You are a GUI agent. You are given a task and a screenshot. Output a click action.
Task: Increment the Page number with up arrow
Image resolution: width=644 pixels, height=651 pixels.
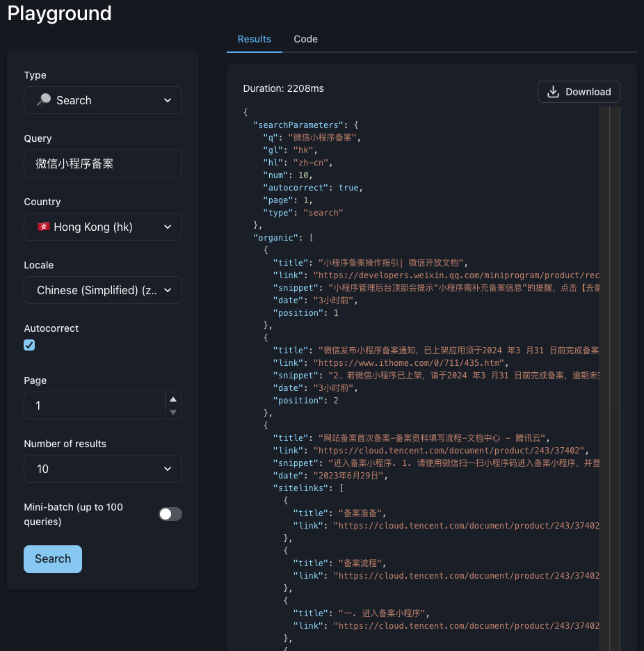[173, 399]
